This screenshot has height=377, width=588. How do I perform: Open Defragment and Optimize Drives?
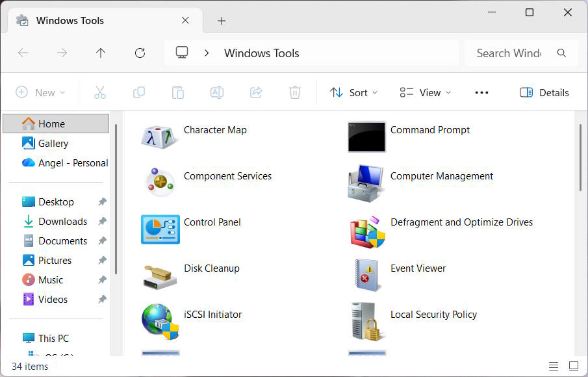pyautogui.click(x=461, y=222)
